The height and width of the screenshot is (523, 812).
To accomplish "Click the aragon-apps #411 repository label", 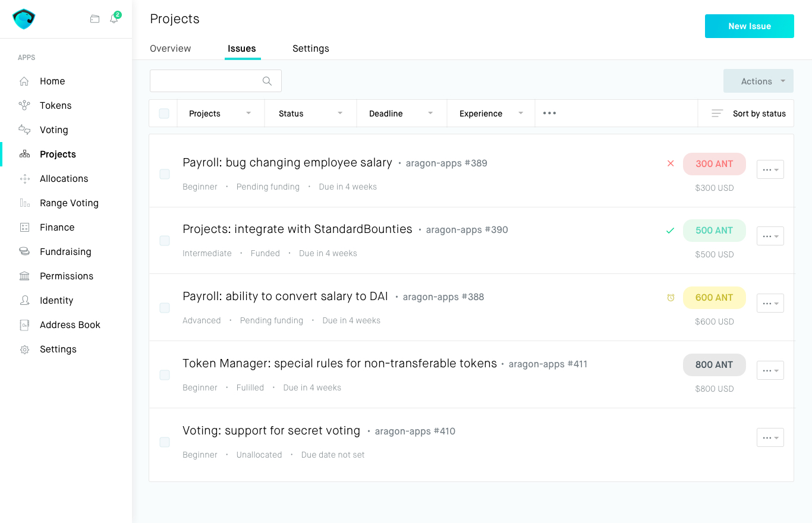I will point(548,364).
